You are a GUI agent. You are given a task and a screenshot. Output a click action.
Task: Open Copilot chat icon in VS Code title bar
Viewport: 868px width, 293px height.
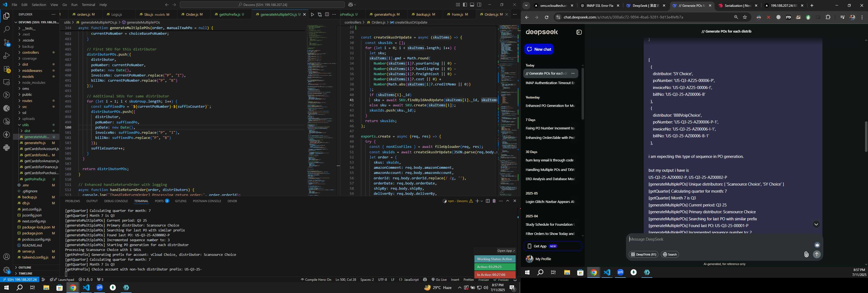pyautogui.click(x=350, y=5)
